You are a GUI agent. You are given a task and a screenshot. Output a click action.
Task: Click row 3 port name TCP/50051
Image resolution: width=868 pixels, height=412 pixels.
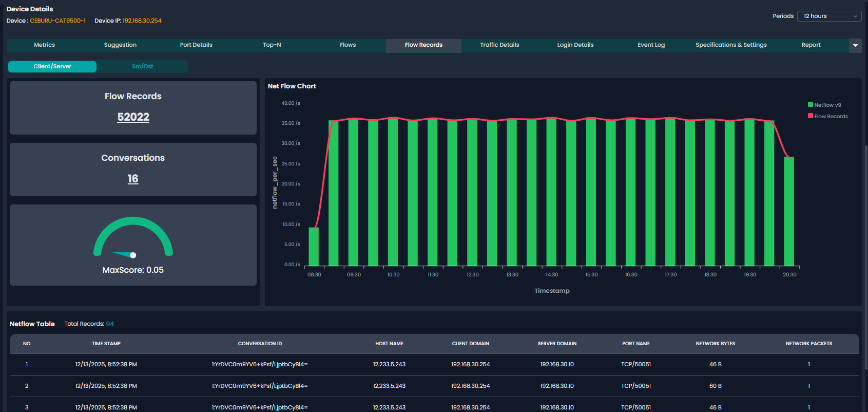coord(636,407)
